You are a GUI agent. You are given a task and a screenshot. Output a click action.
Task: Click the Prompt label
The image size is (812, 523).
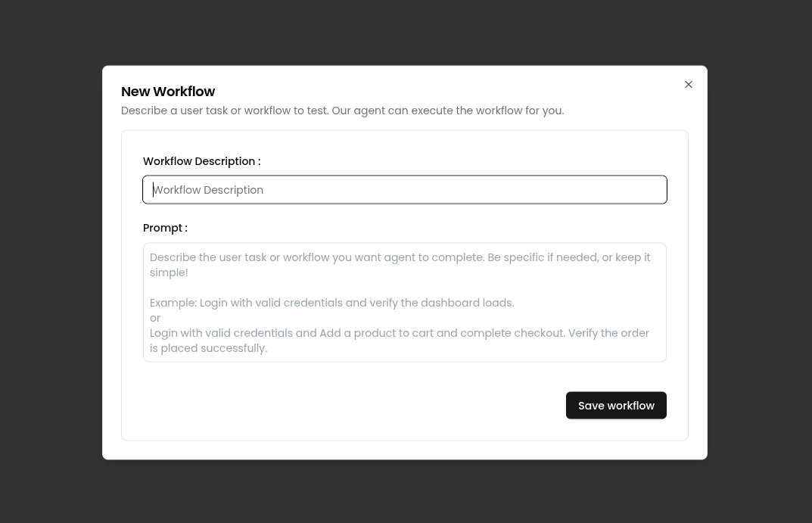click(165, 228)
